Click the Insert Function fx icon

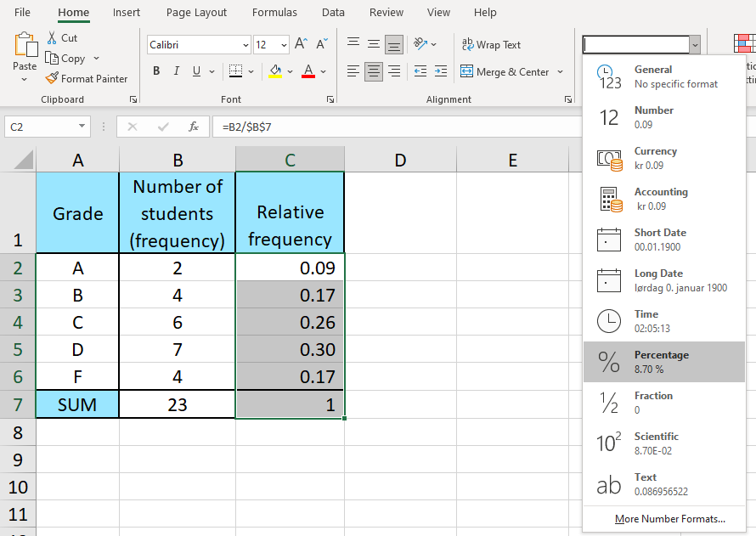tap(194, 127)
